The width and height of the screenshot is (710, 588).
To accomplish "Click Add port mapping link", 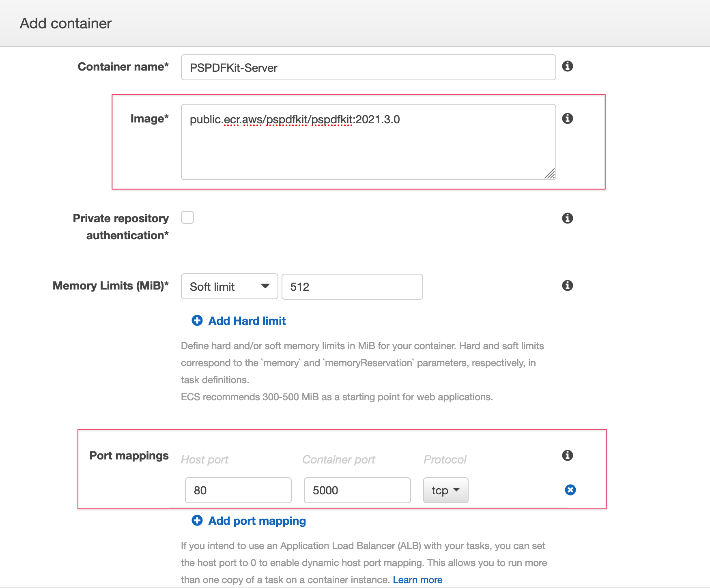I will tap(257, 521).
